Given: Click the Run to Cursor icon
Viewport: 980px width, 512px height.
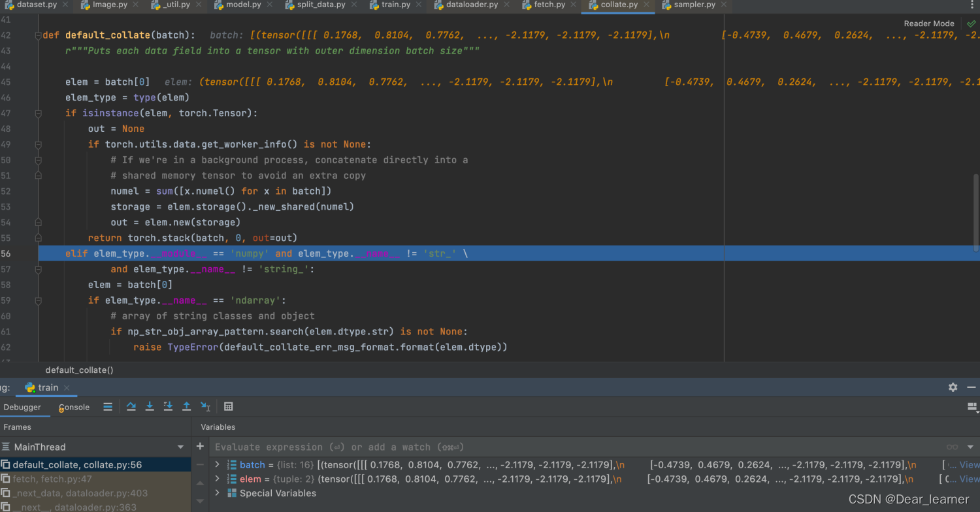Looking at the screenshot, I should (x=205, y=406).
